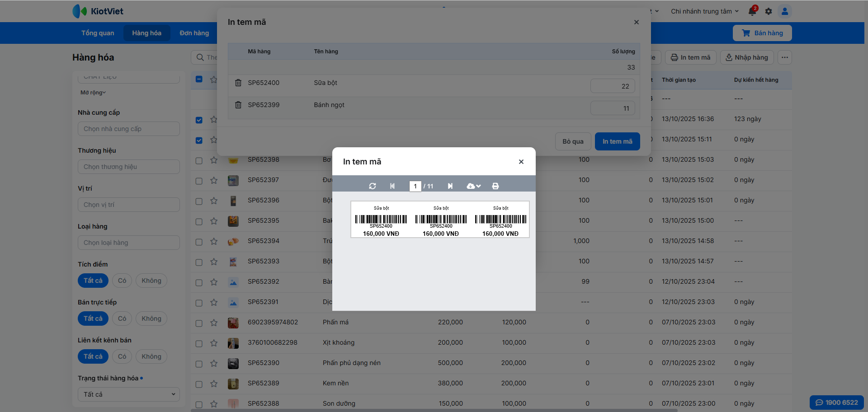
Task: Open the Chọn thương hiệu selector
Action: point(129,167)
